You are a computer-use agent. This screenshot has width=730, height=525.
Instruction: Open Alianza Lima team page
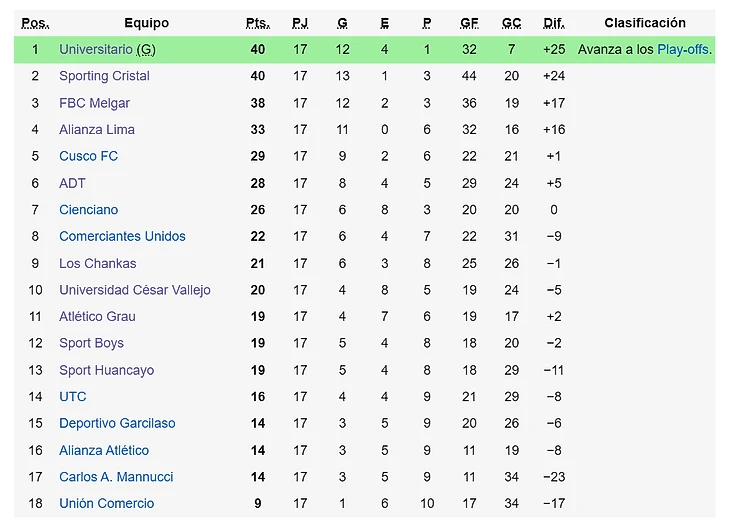point(96,129)
